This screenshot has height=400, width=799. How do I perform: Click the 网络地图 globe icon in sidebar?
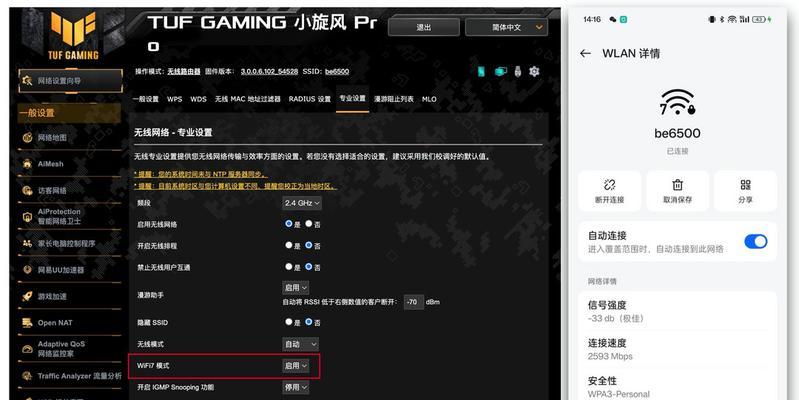[x=28, y=138]
